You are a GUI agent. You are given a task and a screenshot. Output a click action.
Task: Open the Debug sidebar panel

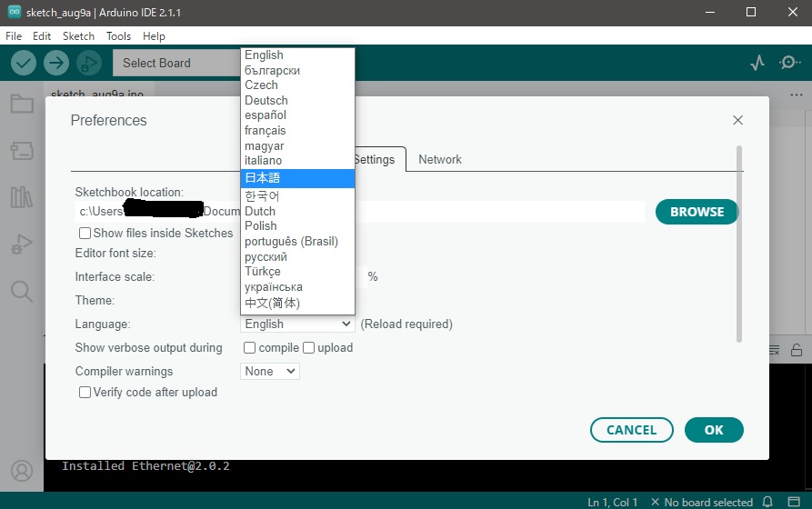22,244
